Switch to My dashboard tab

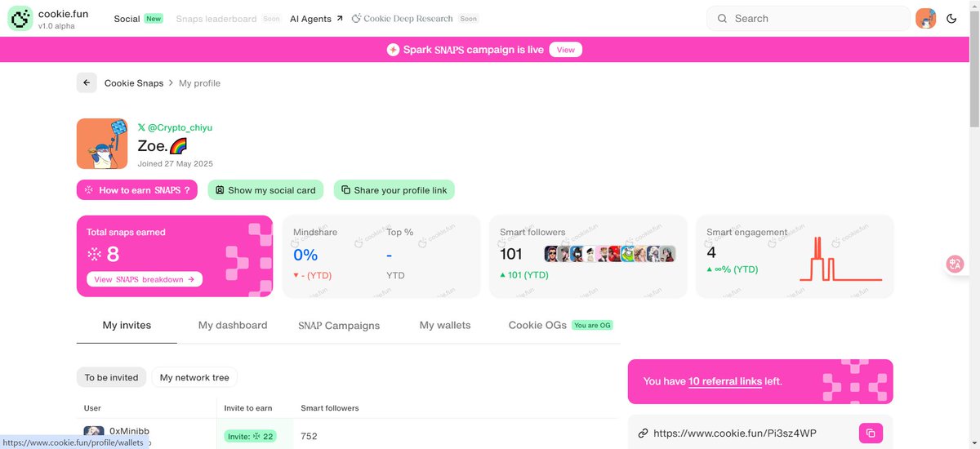pos(233,325)
